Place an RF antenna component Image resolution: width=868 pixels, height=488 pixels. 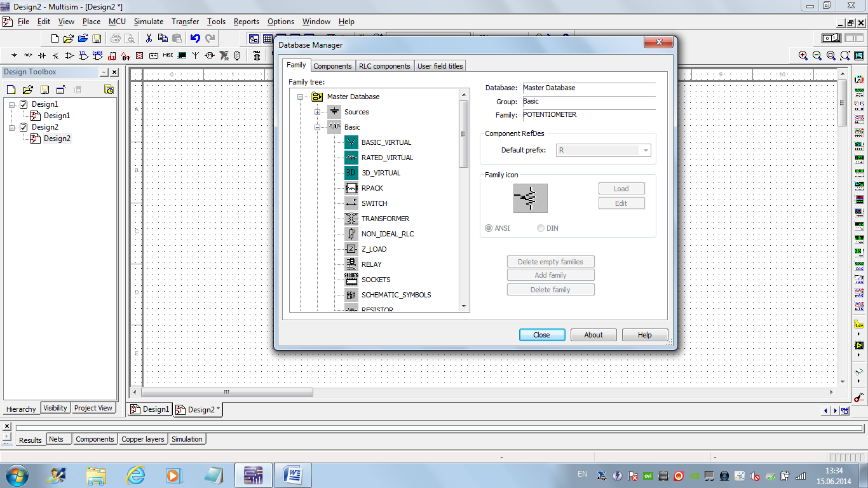coord(195,55)
